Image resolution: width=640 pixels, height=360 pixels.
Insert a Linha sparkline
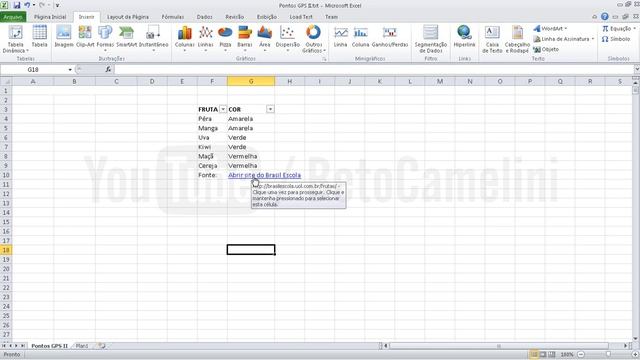click(x=340, y=36)
